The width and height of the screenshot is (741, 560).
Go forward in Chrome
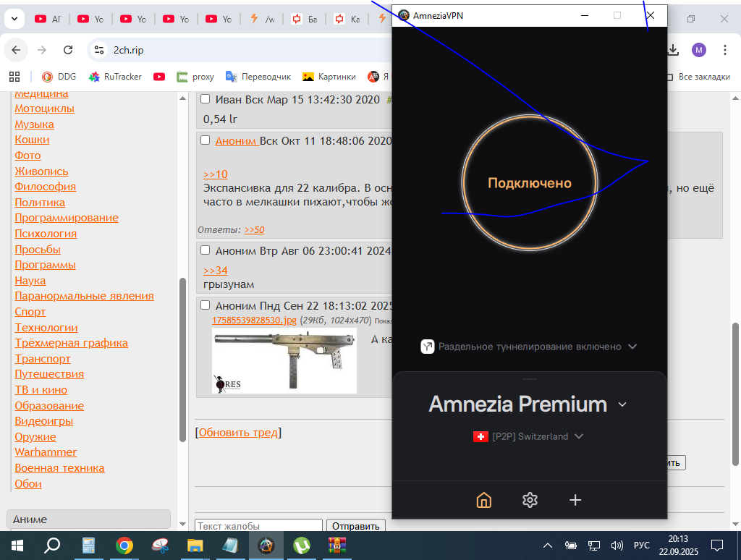[x=42, y=50]
